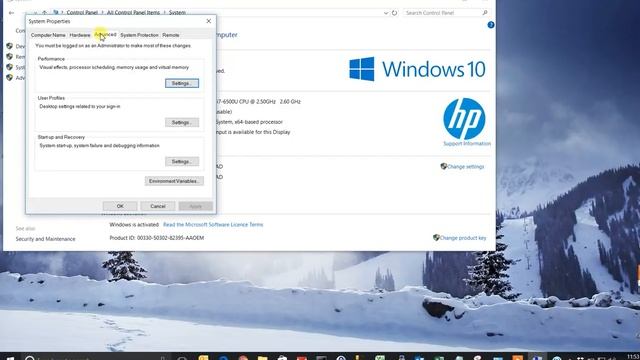The image size is (640, 360).
Task: Click the shield beside Change settings
Action: tap(444, 166)
